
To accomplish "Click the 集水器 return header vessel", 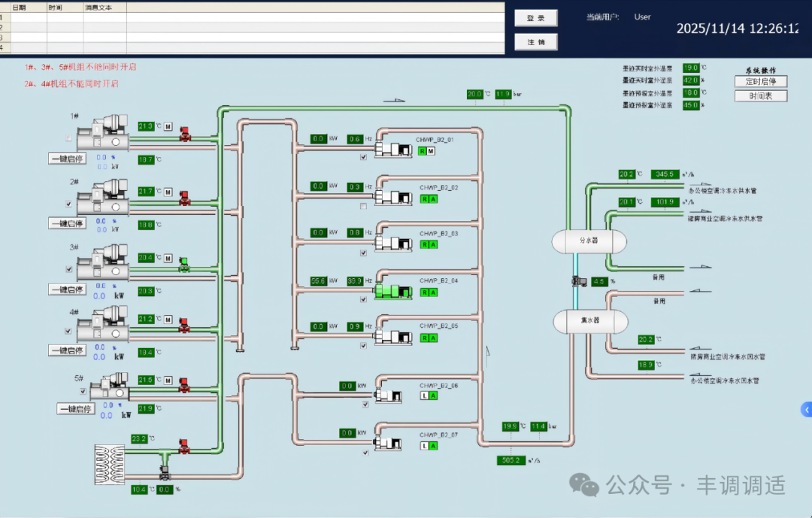I will coord(590,322).
